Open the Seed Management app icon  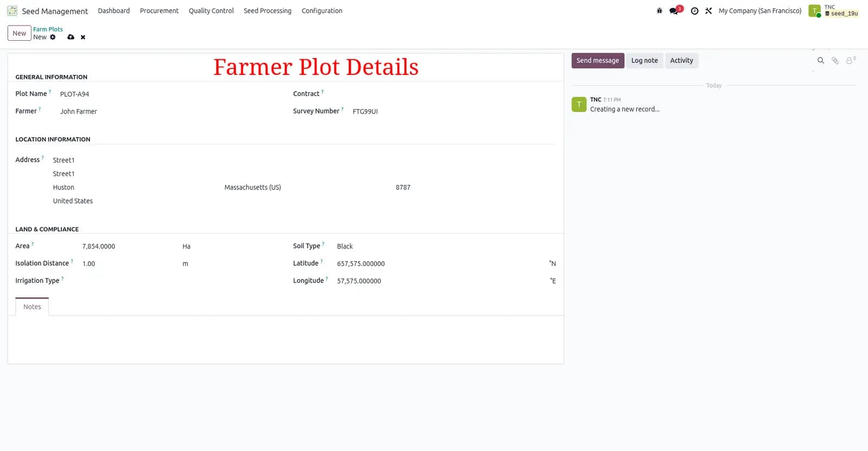coord(12,11)
